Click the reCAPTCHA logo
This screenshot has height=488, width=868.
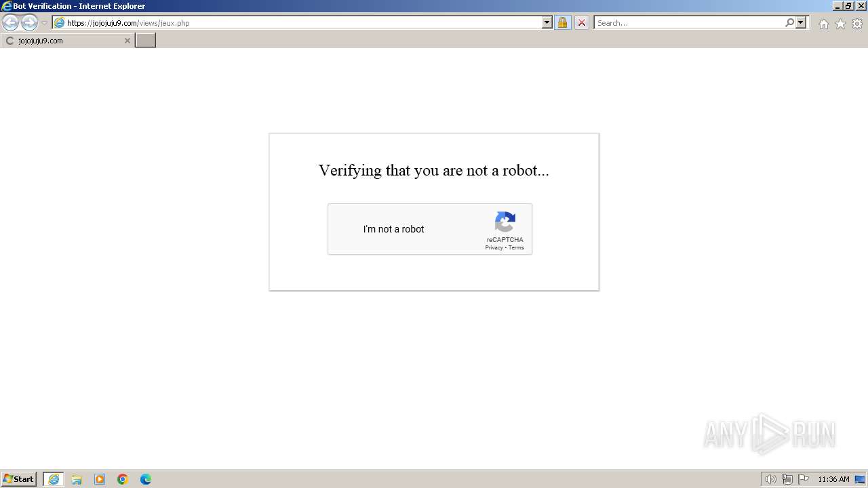(x=505, y=222)
